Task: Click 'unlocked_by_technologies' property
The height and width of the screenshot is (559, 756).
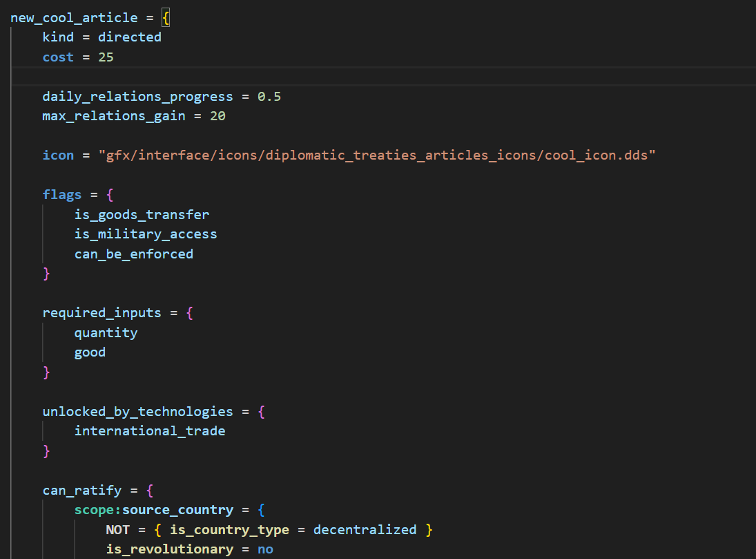Action: [x=138, y=412]
